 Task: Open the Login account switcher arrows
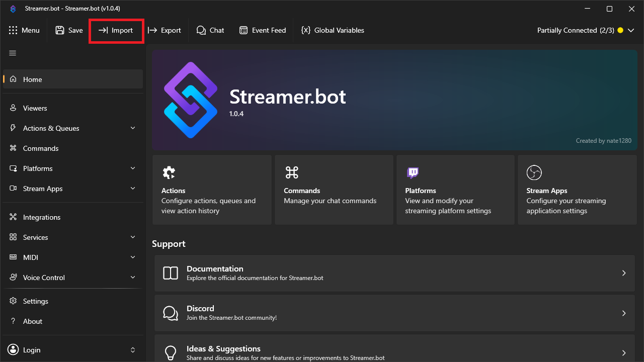133,350
